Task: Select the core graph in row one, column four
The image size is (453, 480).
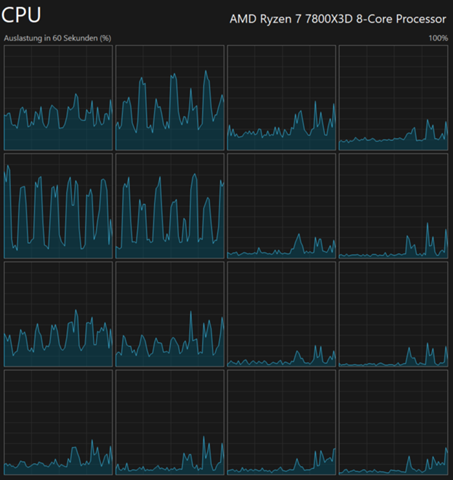Action: point(393,98)
